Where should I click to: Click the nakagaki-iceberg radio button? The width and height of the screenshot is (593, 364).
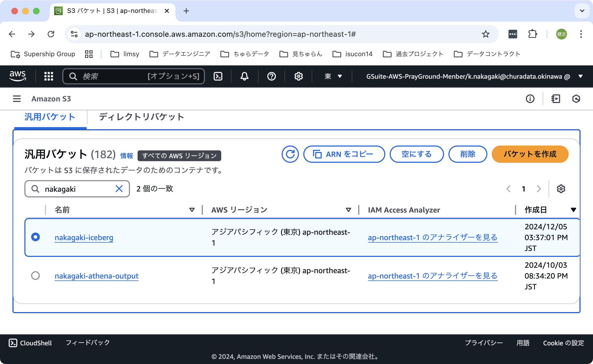(x=35, y=237)
